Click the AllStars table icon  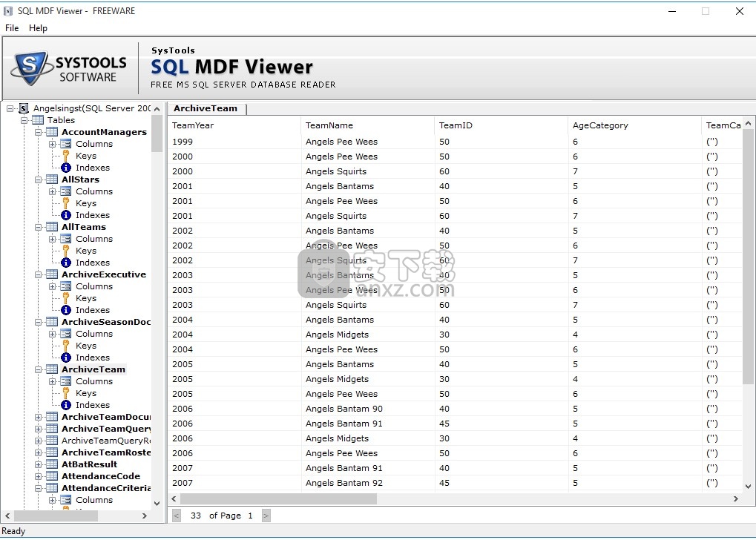point(52,180)
